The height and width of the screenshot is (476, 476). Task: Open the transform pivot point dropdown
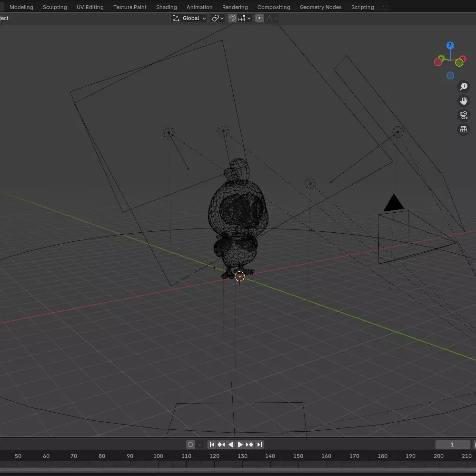218,18
